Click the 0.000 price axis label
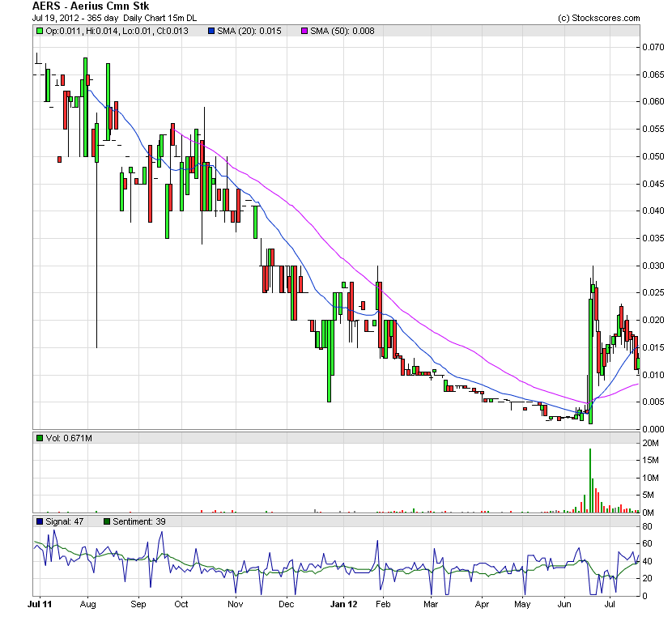Viewport: 672px width, 621px height. click(653, 429)
